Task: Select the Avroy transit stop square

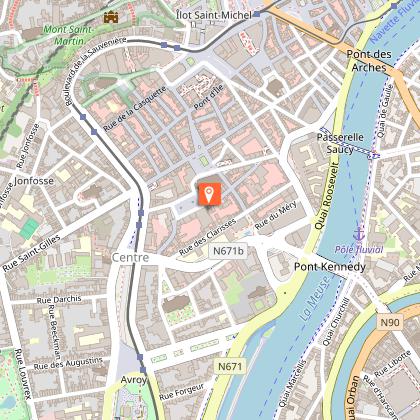Action: pyautogui.click(x=143, y=370)
